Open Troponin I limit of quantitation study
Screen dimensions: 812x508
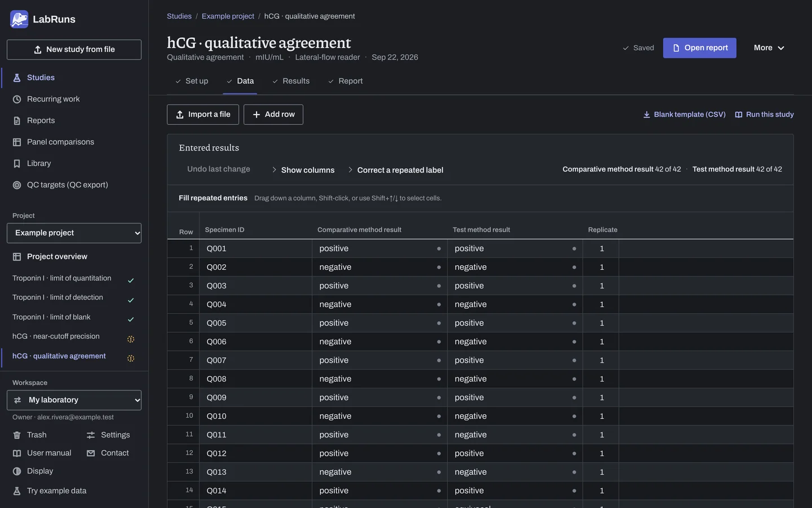74,279
